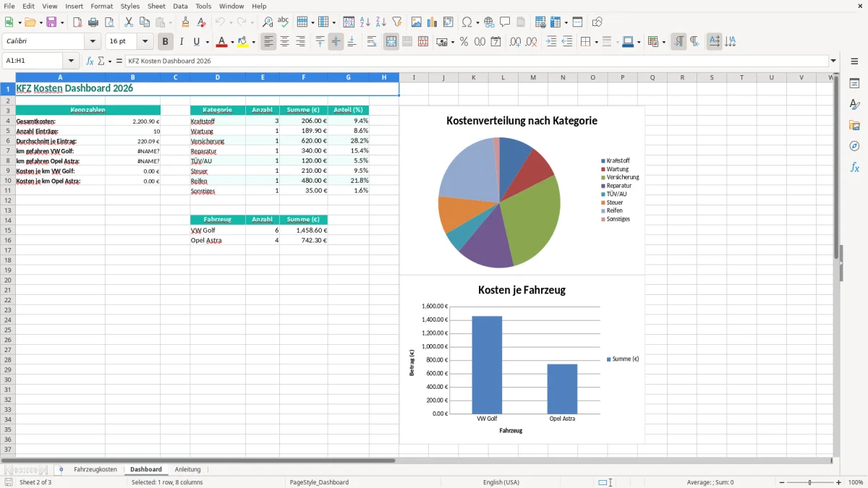Toggle Print Preview
Image resolution: width=868 pixels, height=488 pixels.
click(109, 22)
